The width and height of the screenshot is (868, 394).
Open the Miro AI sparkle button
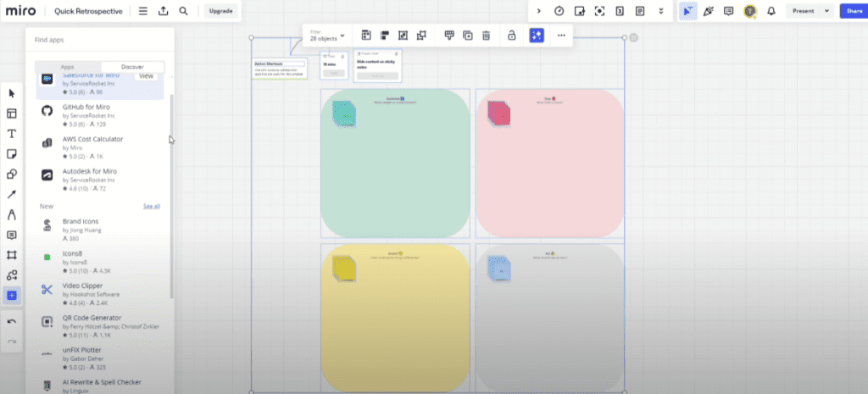pos(536,36)
